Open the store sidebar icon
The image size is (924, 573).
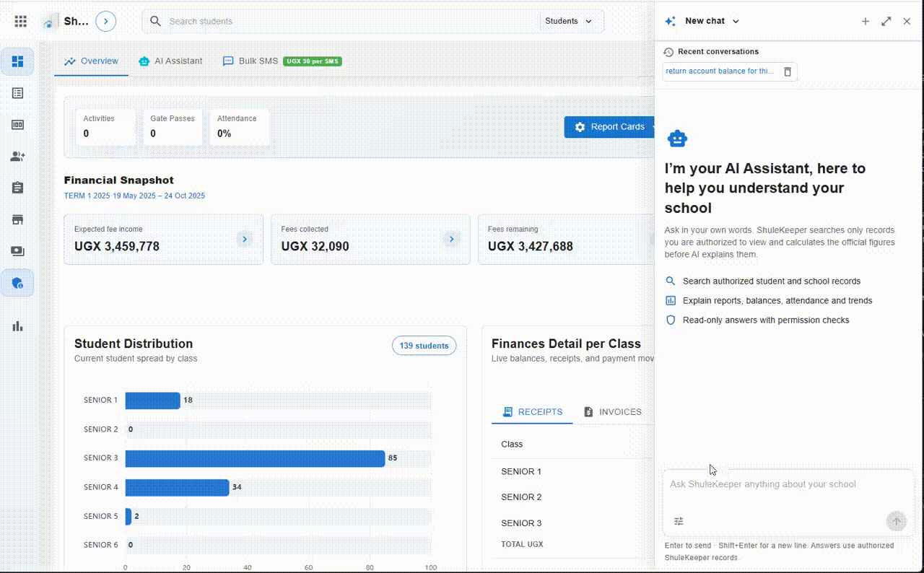click(17, 219)
